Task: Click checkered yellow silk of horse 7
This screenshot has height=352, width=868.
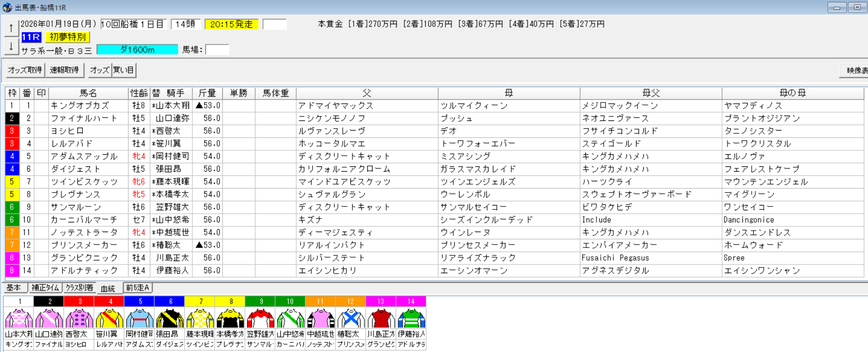Action: coord(200,319)
